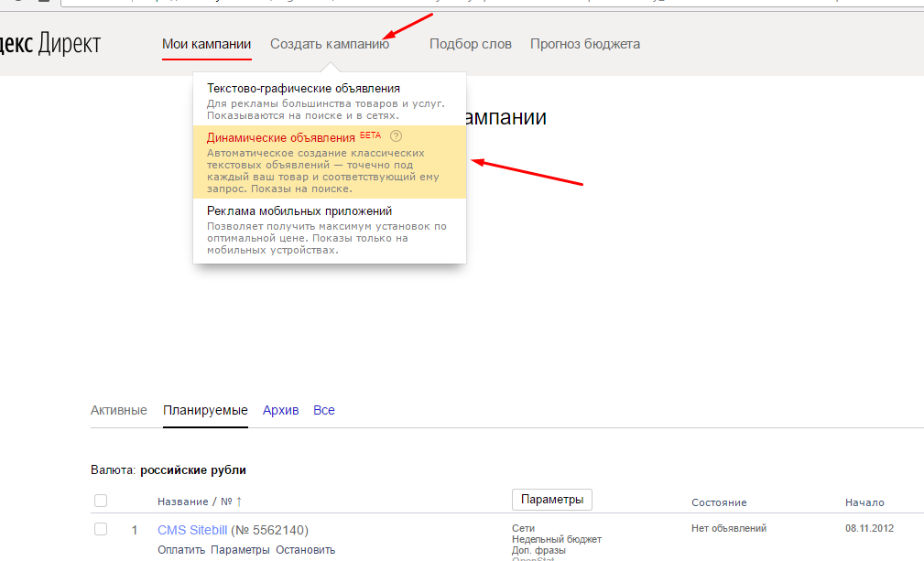
Task: Open Прогноз бюджета page
Action: [x=584, y=44]
